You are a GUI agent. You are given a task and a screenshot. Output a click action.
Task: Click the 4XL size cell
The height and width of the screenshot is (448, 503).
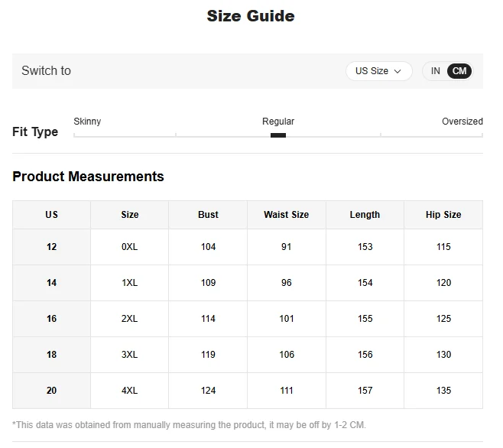[130, 391]
